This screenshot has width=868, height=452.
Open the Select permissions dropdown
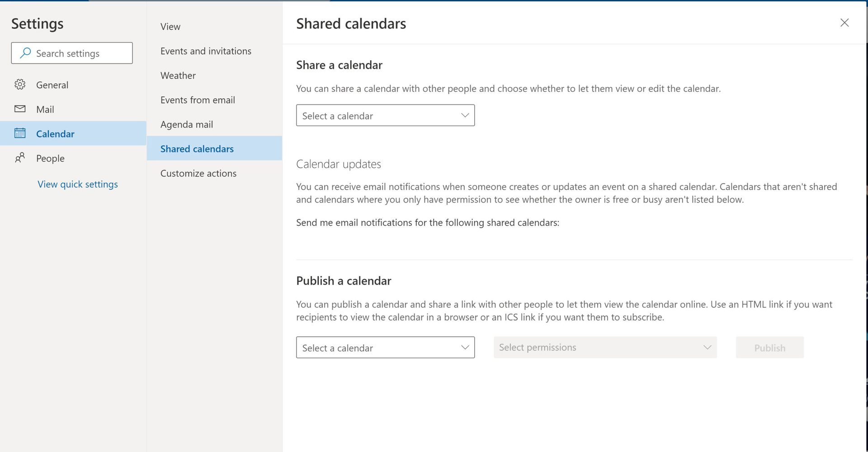pos(604,347)
